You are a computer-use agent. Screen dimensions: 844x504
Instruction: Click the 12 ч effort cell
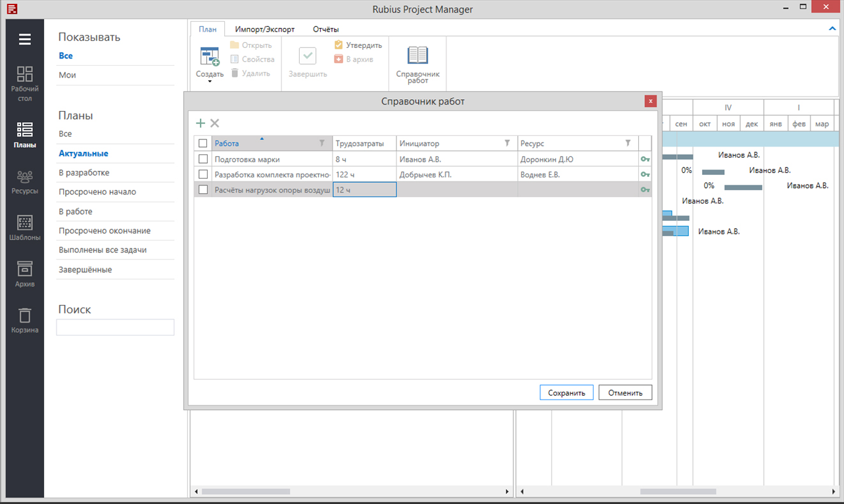pos(365,189)
